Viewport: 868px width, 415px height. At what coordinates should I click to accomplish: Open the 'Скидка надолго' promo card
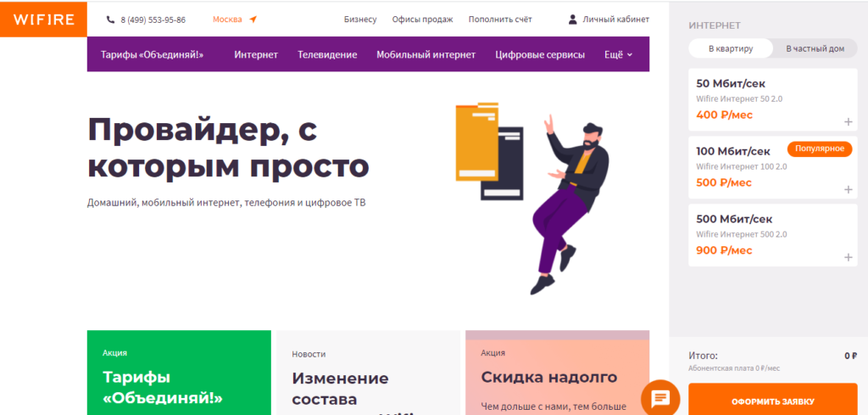click(558, 373)
